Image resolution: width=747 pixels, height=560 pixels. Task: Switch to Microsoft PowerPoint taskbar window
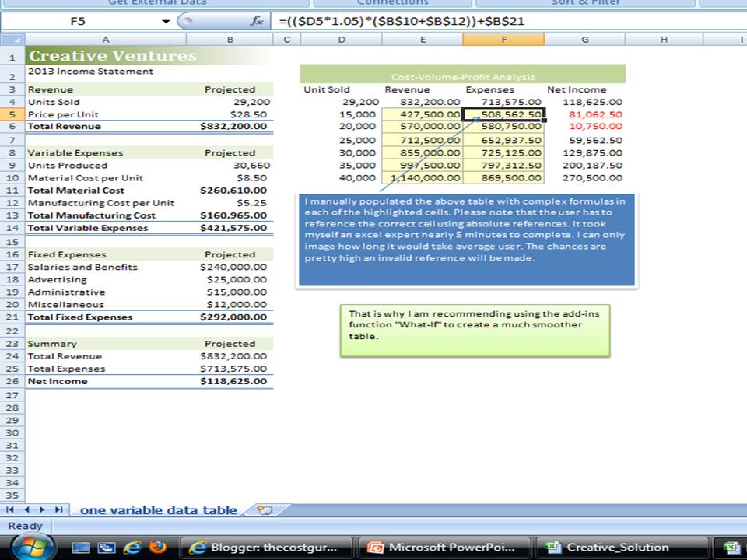(444, 548)
